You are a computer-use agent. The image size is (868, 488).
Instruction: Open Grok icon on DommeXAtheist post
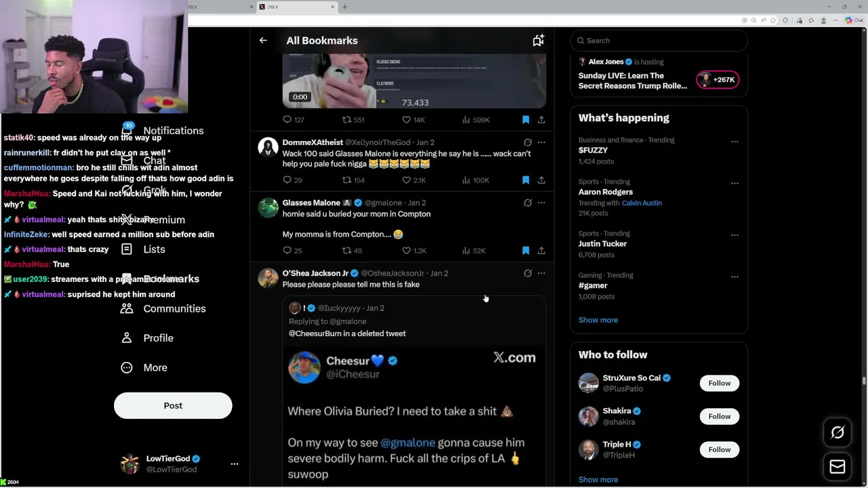tap(528, 142)
